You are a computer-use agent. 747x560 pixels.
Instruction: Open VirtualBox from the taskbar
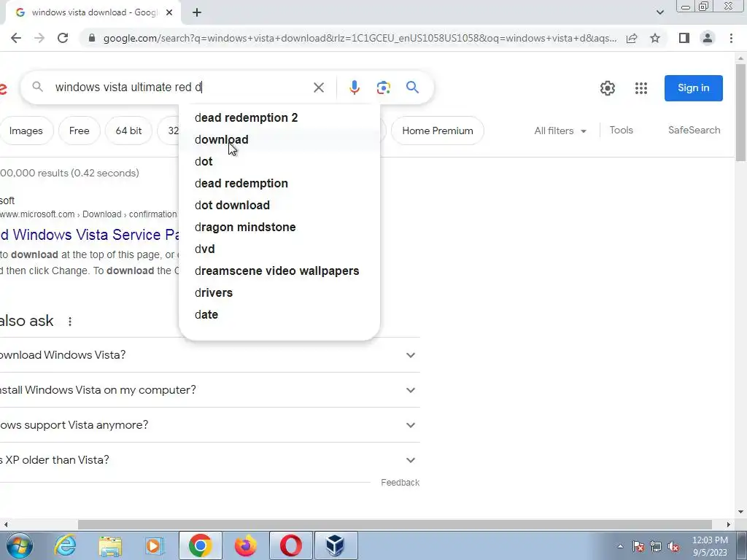click(x=336, y=545)
